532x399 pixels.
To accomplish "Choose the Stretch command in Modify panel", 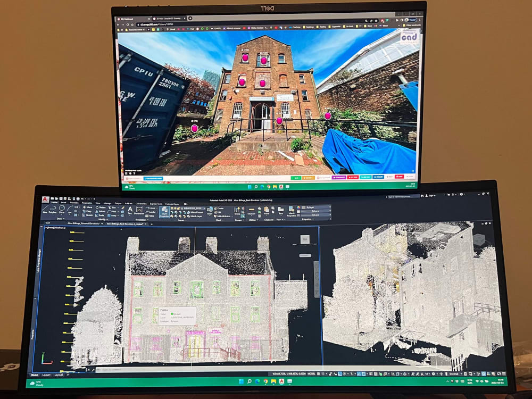I will (87, 215).
